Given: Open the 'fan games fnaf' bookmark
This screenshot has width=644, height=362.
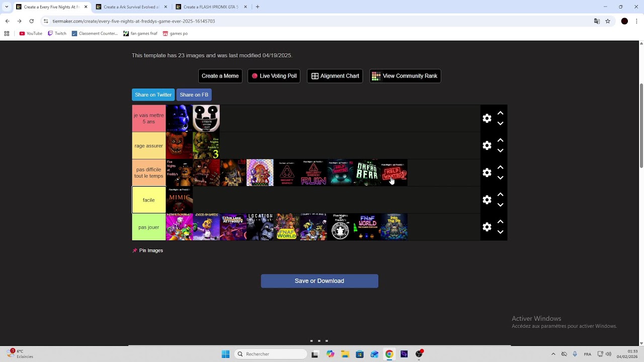Looking at the screenshot, I should point(140,34).
